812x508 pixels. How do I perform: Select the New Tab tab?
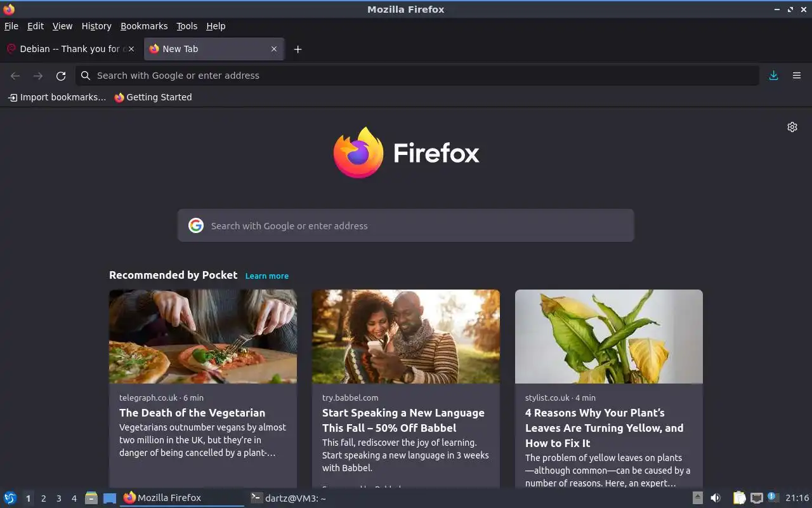214,49
